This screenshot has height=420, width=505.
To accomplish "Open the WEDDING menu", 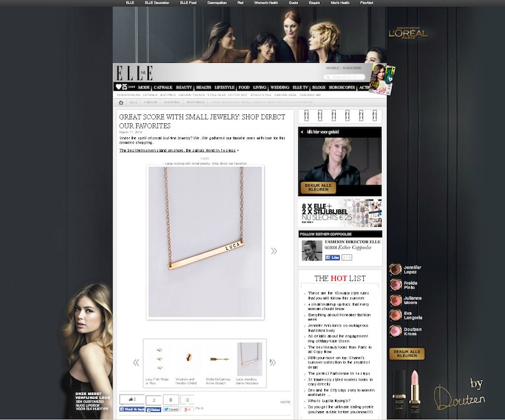I will coord(280,87).
